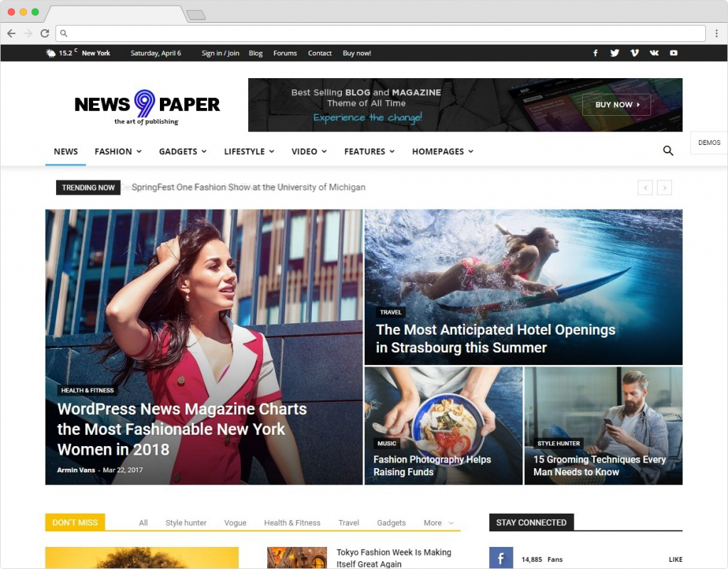This screenshot has height=569, width=728.
Task: Select the News navigation item
Action: tap(65, 151)
